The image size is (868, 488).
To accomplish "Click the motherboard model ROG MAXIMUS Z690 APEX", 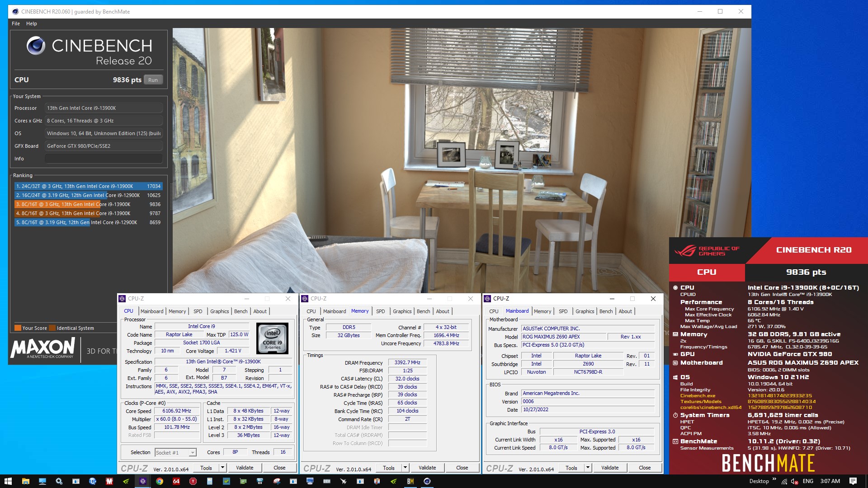I will (x=564, y=337).
